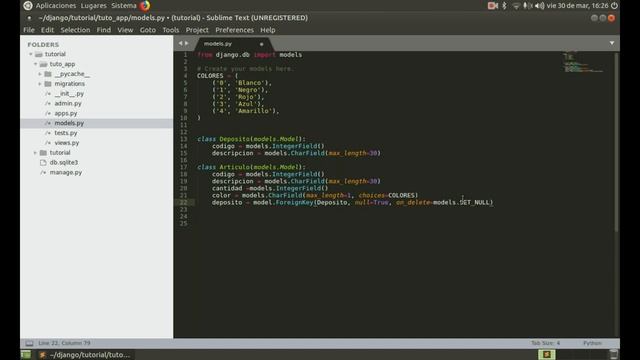Viewport: 640px width, 360px height.
Task: Click the db.sqlite3 file icon
Action: coord(43,162)
